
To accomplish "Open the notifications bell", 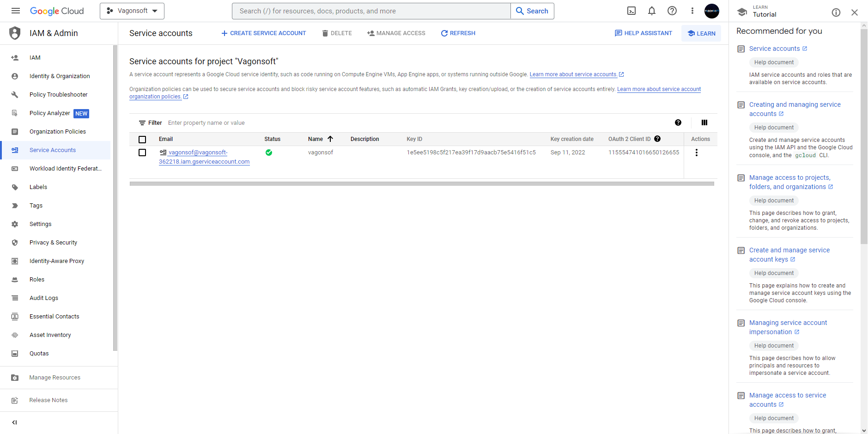I will pyautogui.click(x=652, y=11).
